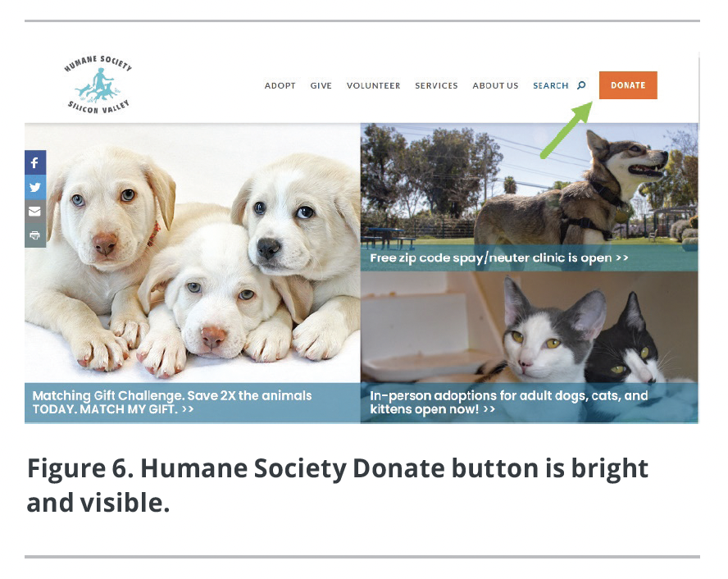Open Matching Gift Challenge banner link
Screen dimensions: 728x579
172,402
